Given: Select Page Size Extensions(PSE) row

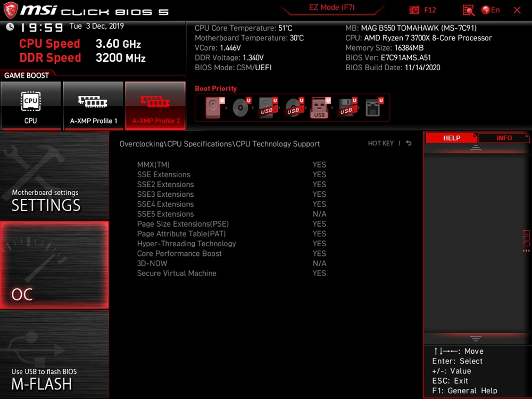Looking at the screenshot, I should (x=231, y=223).
